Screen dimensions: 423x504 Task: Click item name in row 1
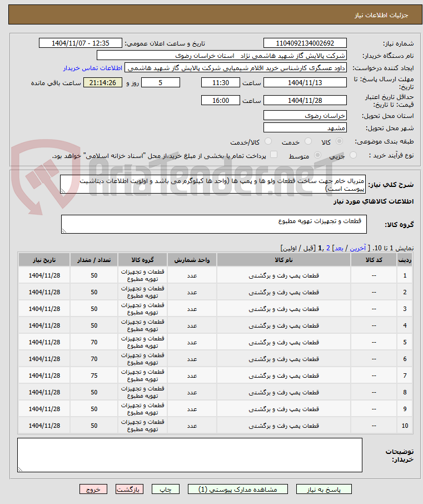coord(283,275)
